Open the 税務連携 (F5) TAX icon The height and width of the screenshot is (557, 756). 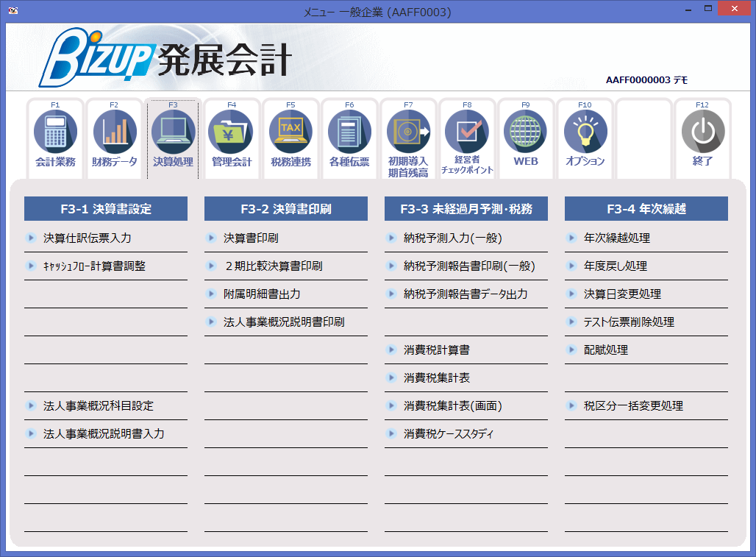pyautogui.click(x=291, y=132)
